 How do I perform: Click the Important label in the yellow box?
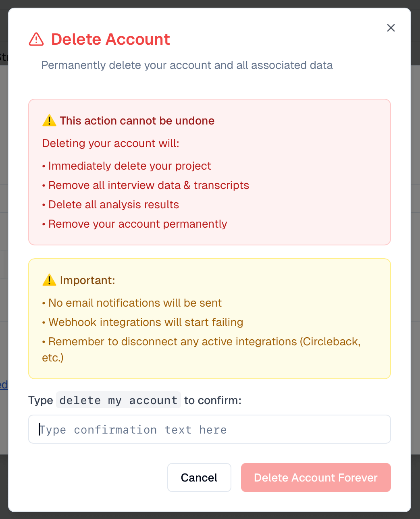tap(87, 280)
